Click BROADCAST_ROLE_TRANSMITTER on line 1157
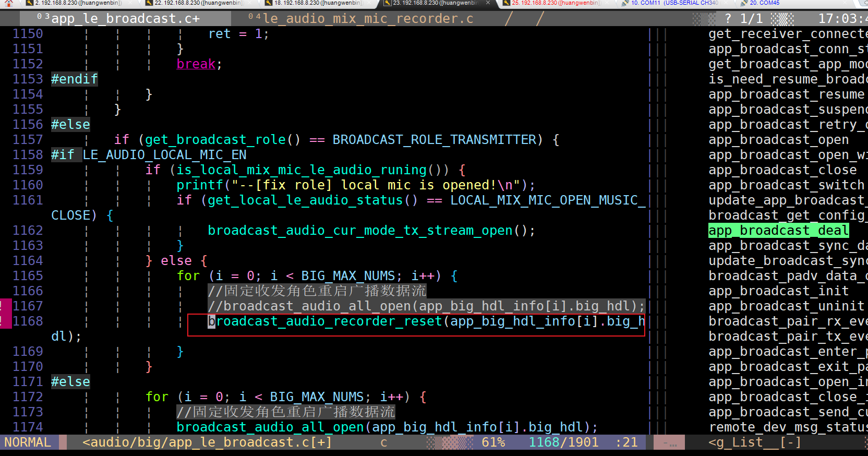The width and height of the screenshot is (868, 456). click(435, 140)
